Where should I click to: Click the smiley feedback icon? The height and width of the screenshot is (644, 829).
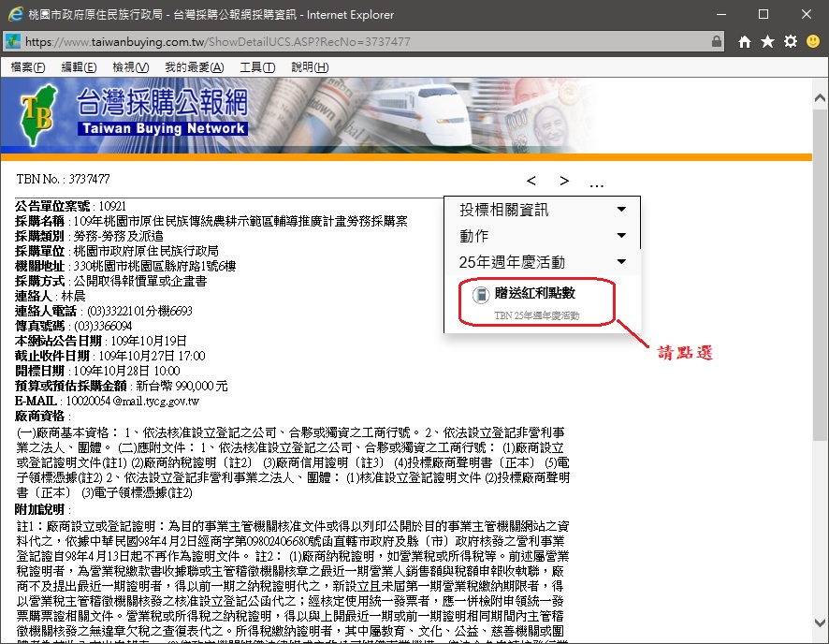click(813, 41)
